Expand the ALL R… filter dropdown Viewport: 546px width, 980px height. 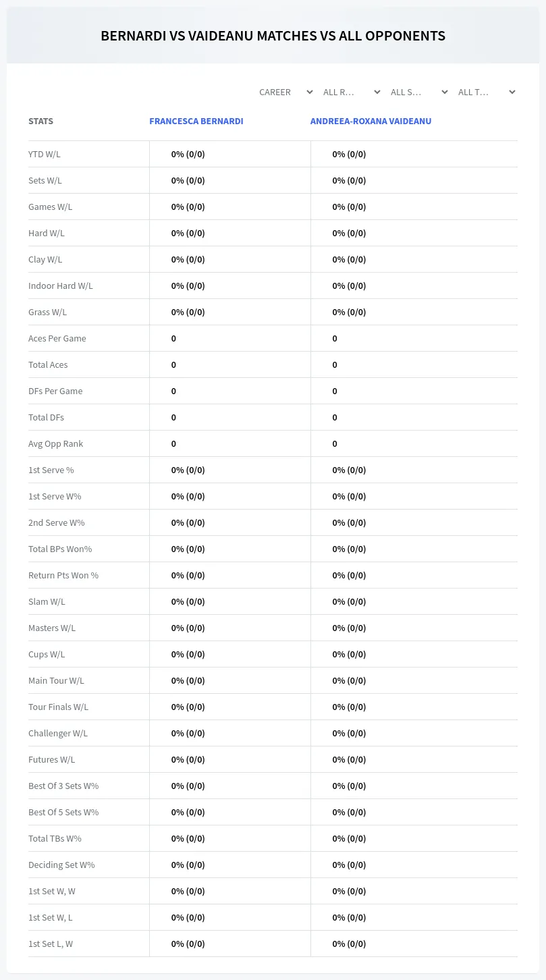point(351,92)
